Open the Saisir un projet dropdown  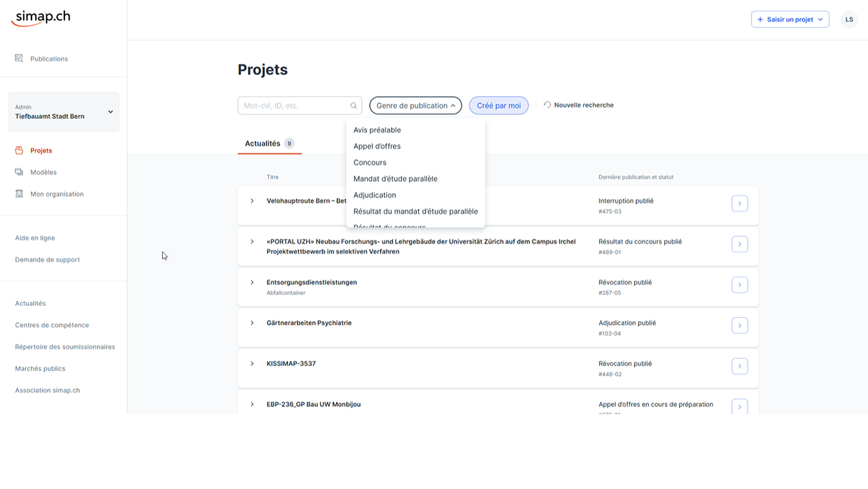coord(790,19)
